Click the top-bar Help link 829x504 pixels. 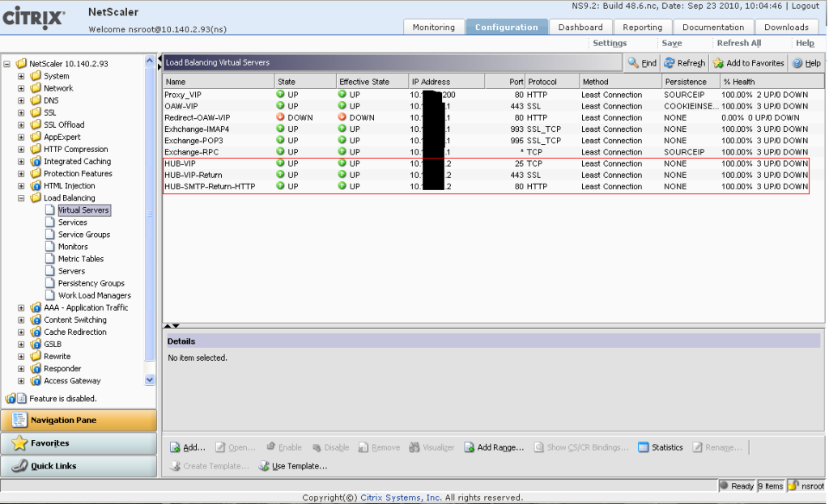pyautogui.click(x=806, y=44)
